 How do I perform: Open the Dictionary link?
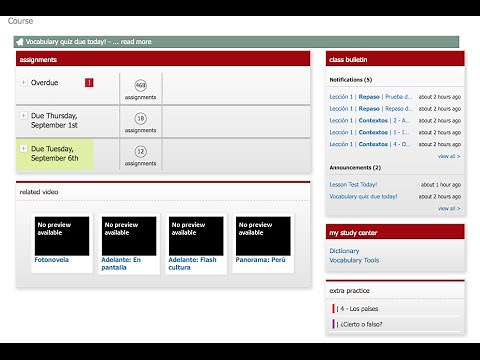click(x=344, y=251)
